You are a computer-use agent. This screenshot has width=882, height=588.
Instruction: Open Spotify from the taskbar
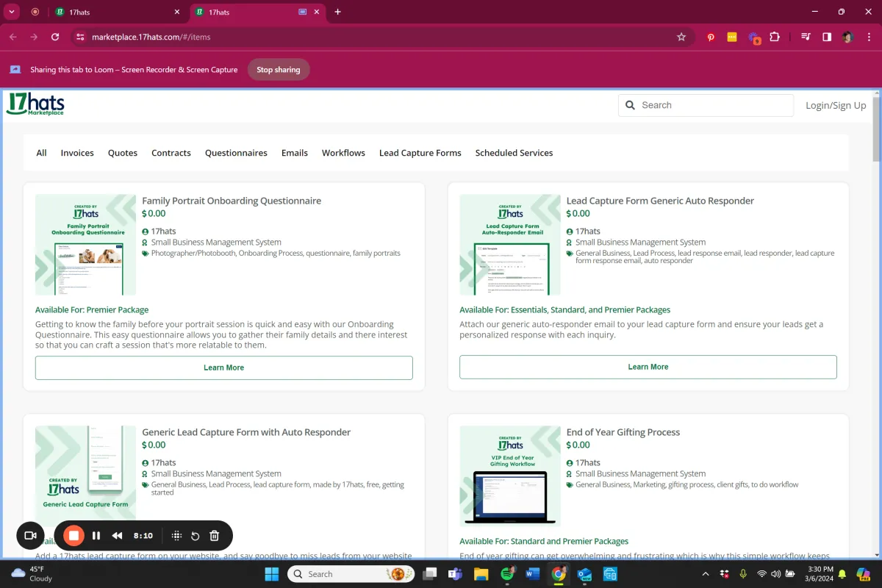pos(507,574)
